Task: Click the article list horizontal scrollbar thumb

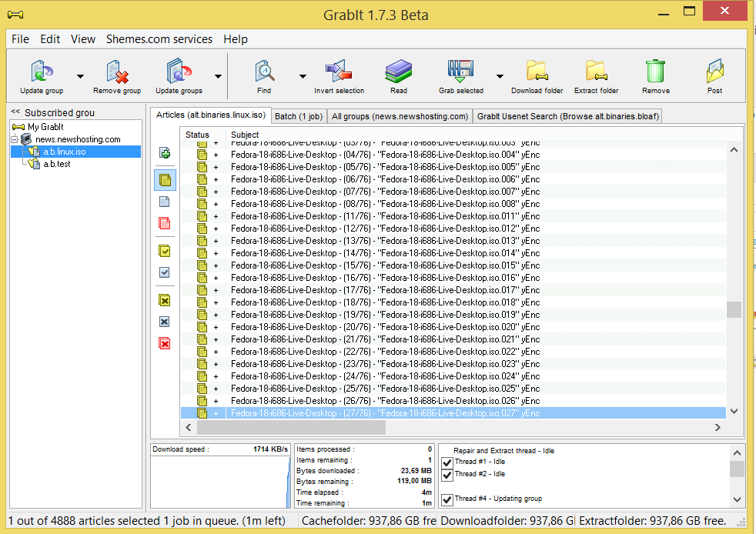Action: click(291, 427)
